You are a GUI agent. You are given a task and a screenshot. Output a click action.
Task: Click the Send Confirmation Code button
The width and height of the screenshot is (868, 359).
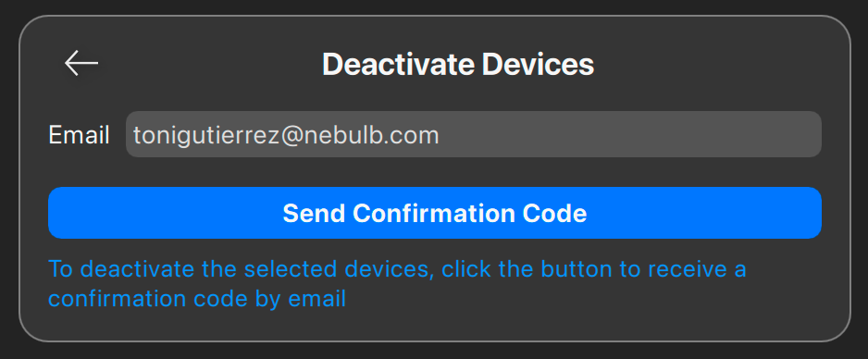coord(435,213)
